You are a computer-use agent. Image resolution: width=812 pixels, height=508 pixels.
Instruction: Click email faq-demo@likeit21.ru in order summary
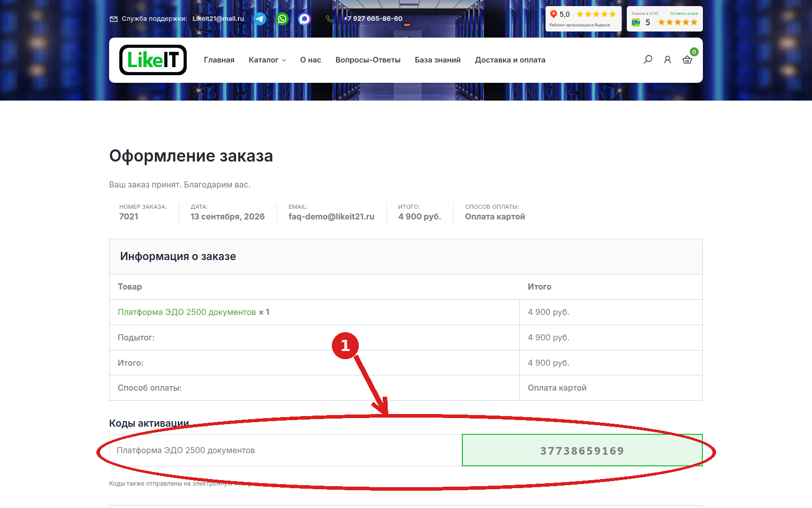pyautogui.click(x=331, y=216)
